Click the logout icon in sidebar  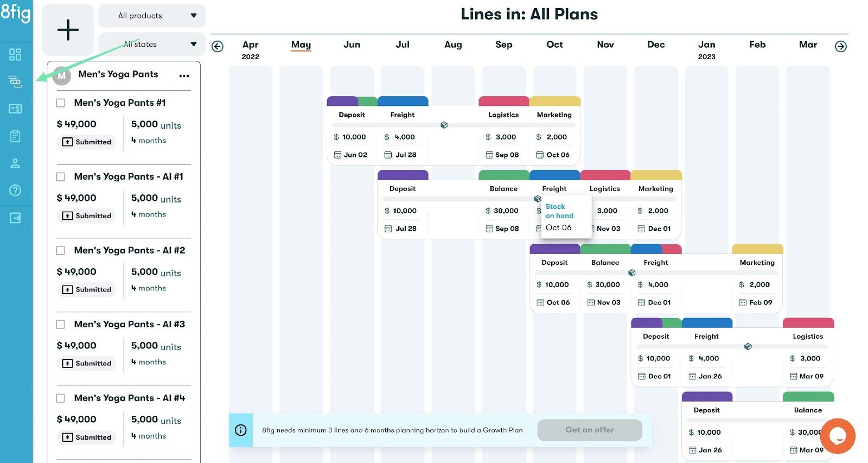[x=15, y=218]
